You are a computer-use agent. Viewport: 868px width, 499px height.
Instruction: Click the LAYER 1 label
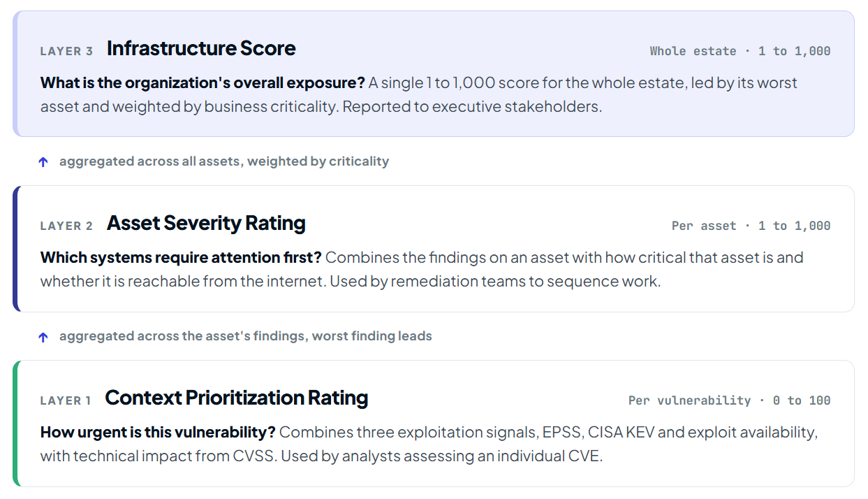pos(66,400)
